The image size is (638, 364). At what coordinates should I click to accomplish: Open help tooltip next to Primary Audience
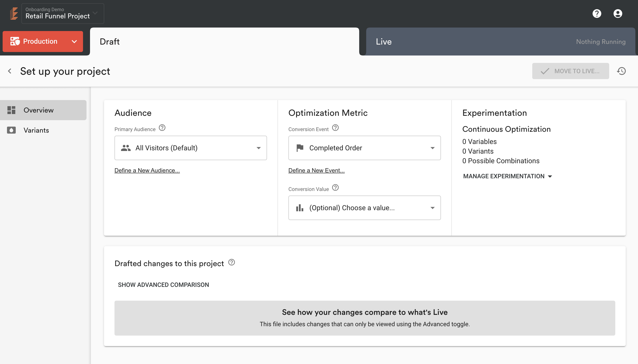coord(162,128)
